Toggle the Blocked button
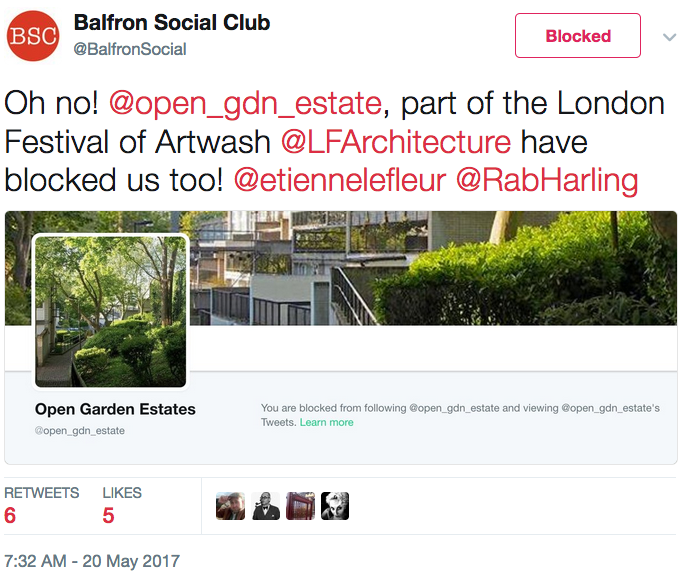681x572 pixels. coord(578,36)
